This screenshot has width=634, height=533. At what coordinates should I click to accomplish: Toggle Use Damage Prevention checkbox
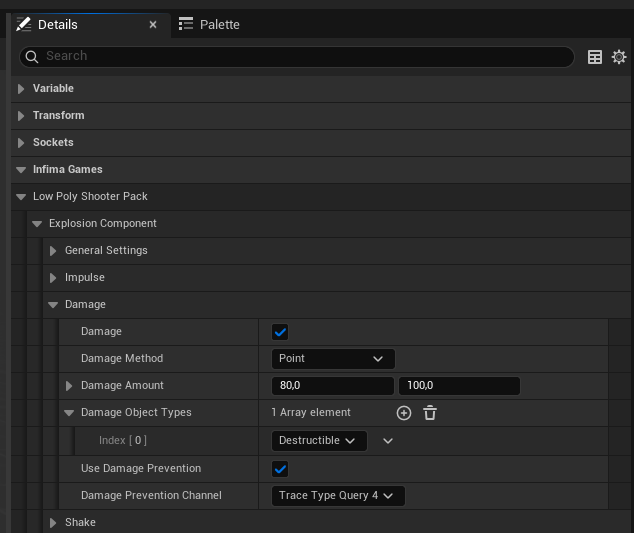pyautogui.click(x=280, y=468)
